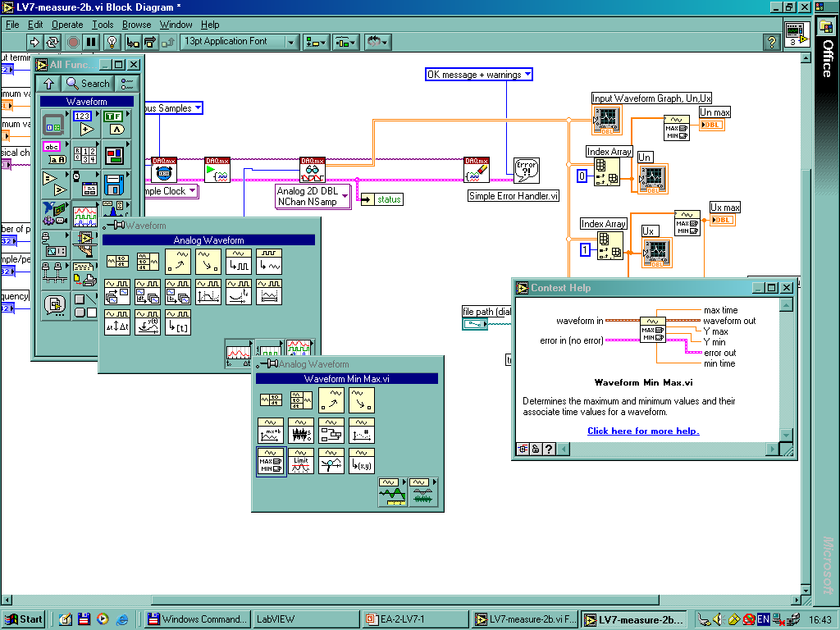Select the DAQmx Timing VI node
Image resolution: width=840 pixels, height=630 pixels.
164,170
